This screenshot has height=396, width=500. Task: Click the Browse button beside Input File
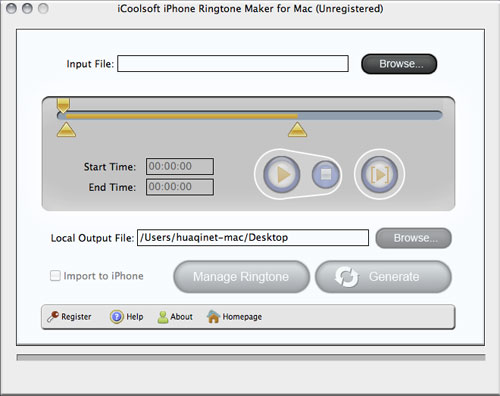[x=399, y=64]
